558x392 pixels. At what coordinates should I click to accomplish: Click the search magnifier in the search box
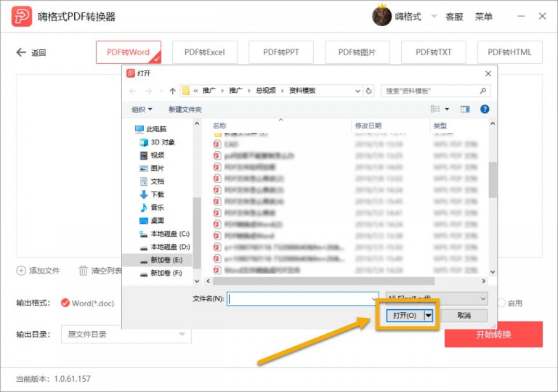pos(482,91)
